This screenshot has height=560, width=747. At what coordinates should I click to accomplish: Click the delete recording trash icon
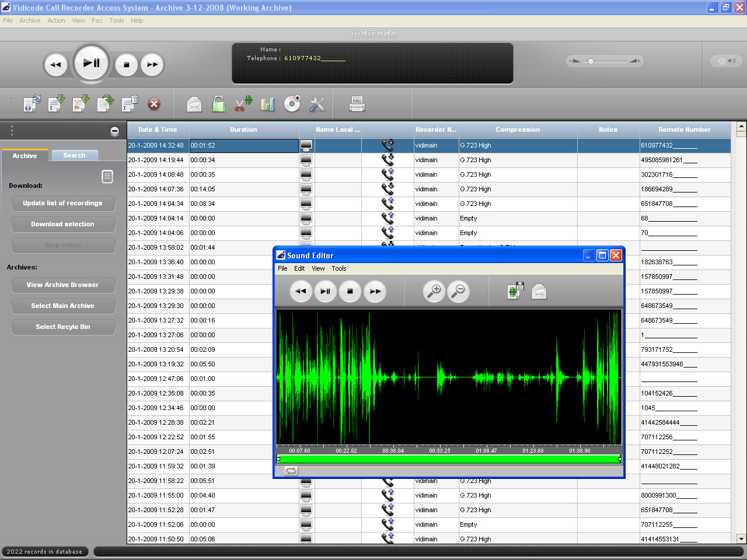pos(130,104)
